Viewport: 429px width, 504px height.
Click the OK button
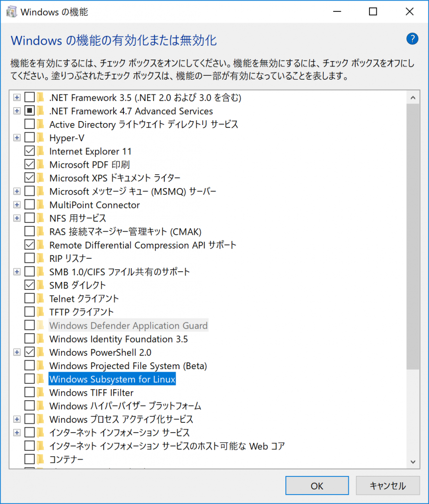click(x=317, y=486)
